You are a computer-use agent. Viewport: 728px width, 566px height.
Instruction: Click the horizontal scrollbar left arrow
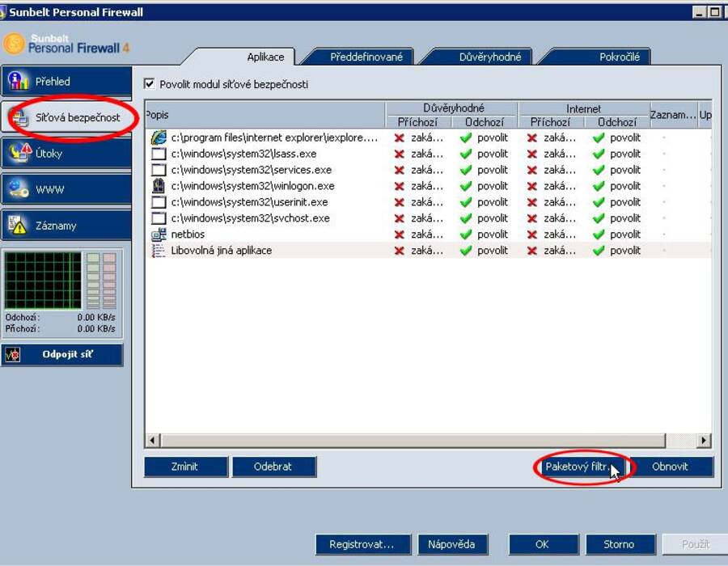153,440
